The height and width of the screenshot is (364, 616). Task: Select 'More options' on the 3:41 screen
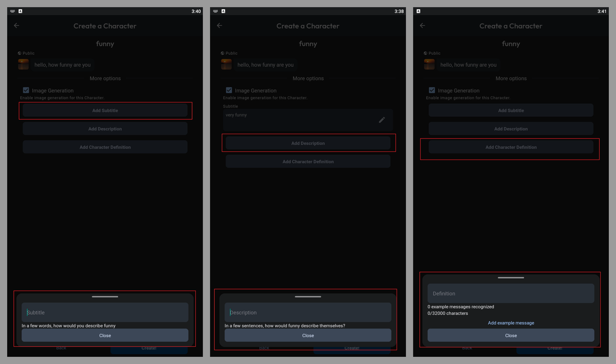point(512,78)
